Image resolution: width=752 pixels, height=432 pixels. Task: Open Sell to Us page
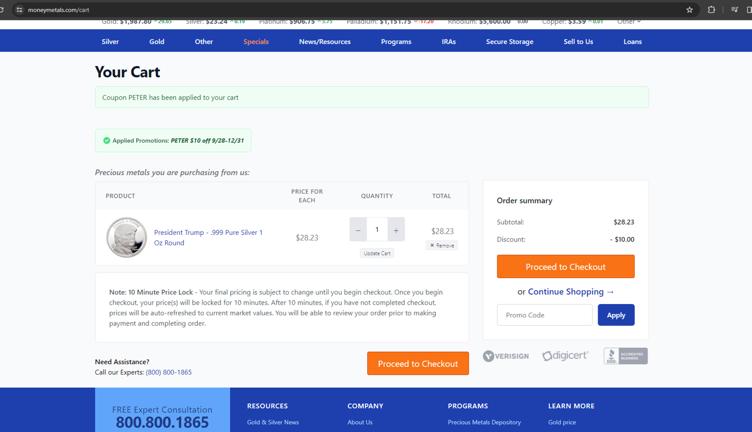[578, 42]
